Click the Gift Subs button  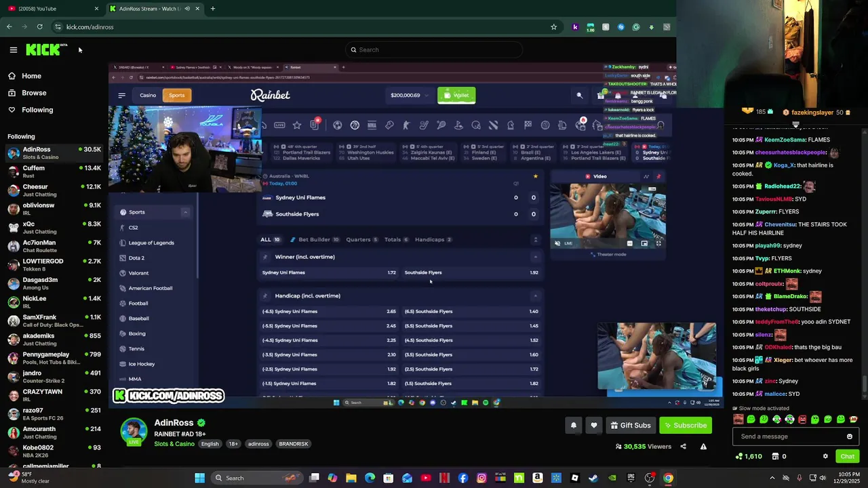631,426
